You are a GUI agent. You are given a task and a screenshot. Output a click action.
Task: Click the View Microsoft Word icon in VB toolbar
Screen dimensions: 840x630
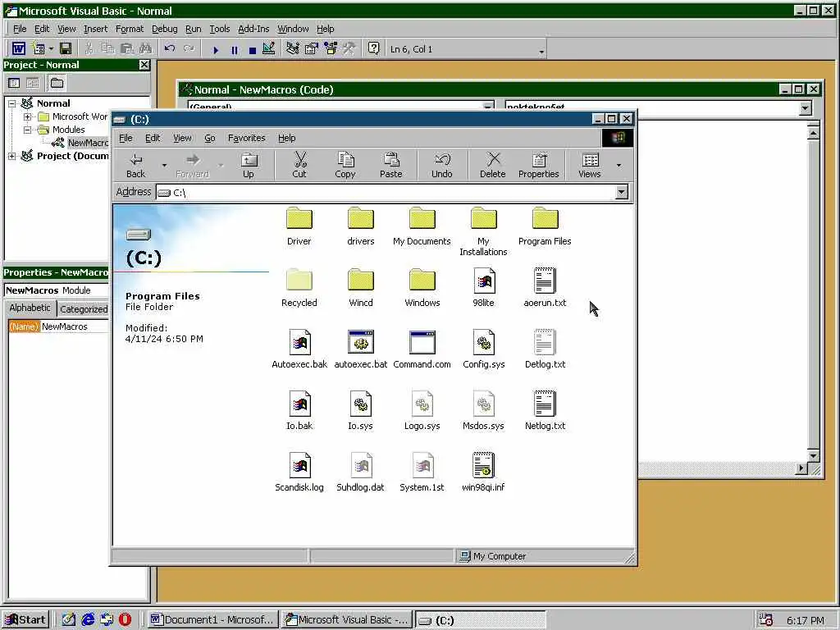[x=19, y=48]
